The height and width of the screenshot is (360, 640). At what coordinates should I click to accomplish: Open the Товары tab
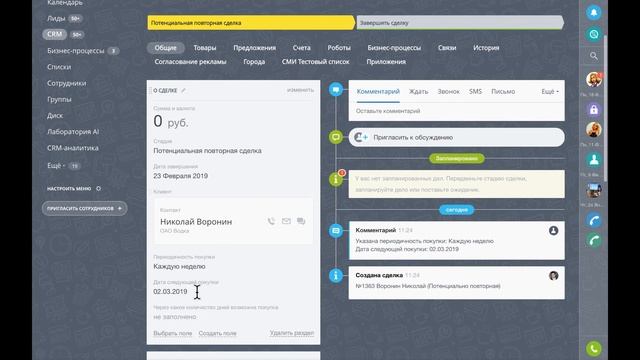pyautogui.click(x=204, y=48)
